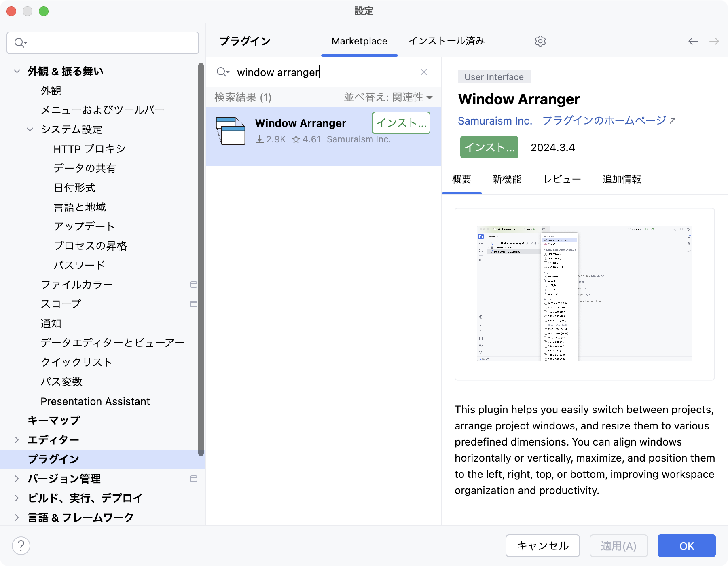The height and width of the screenshot is (566, 728).
Task: Click the Window Arranger plugin icon
Action: point(231,131)
